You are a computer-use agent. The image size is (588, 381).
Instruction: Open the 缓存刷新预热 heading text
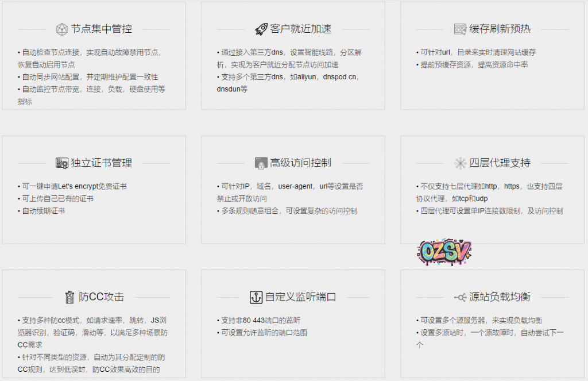click(500, 29)
